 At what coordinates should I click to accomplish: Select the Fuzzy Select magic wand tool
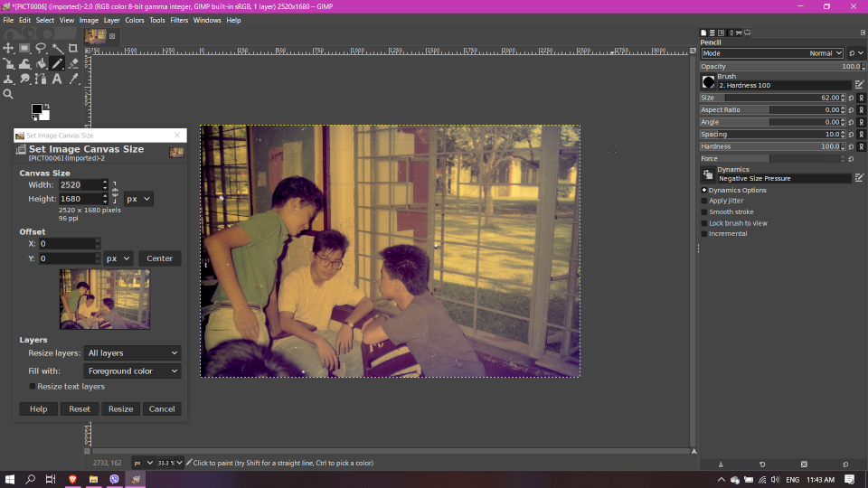tap(57, 48)
